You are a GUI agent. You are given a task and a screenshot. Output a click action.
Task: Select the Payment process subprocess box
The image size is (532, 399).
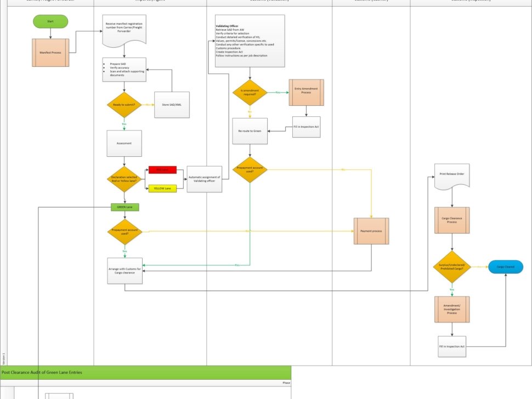tap(371, 231)
